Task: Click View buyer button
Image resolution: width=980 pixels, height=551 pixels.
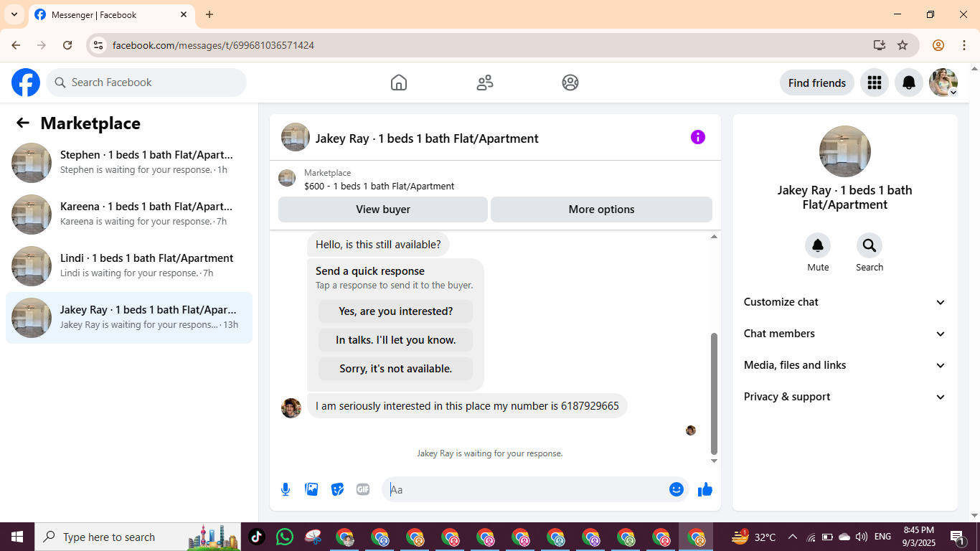Action: (383, 209)
